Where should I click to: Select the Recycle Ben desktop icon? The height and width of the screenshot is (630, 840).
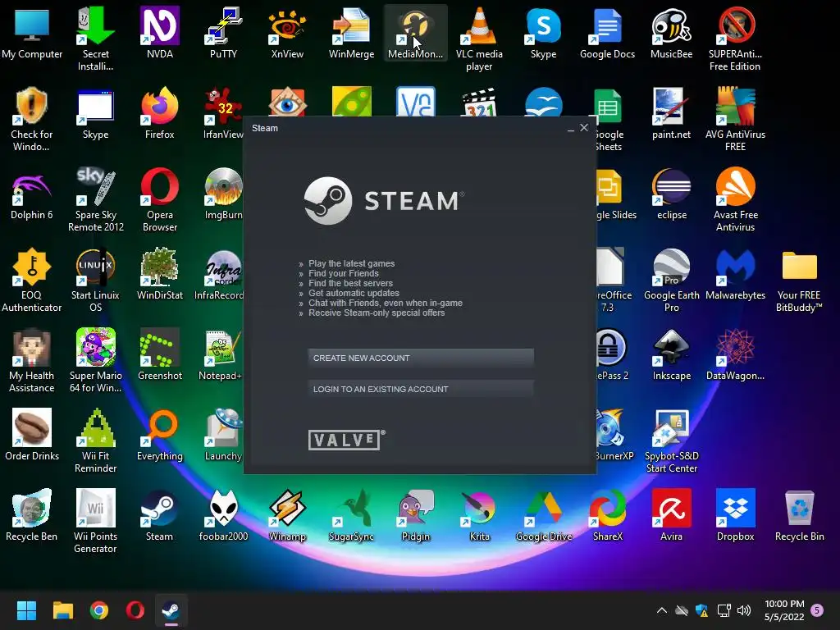(32, 515)
